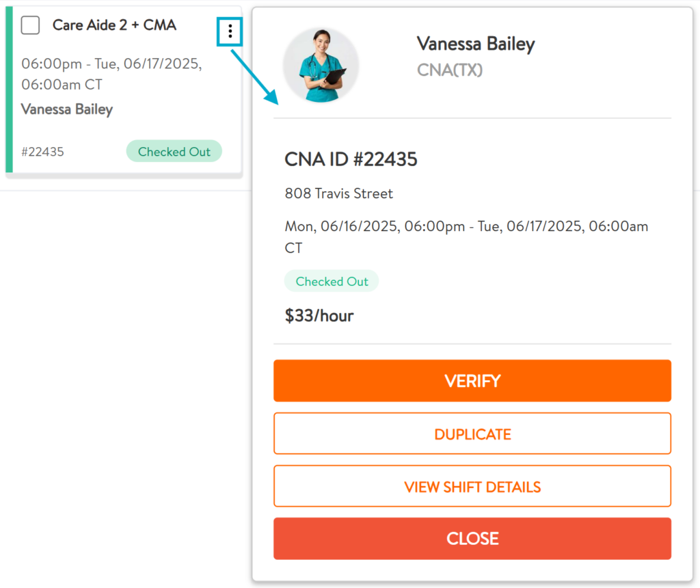
Task: Click Vanessa Bailey's profile photo
Action: [x=321, y=65]
